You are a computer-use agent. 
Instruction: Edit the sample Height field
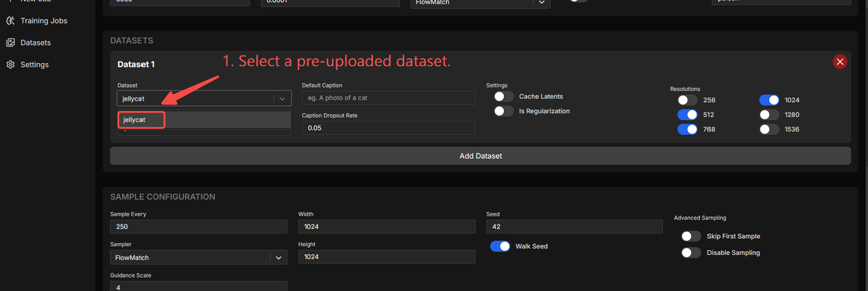click(387, 256)
